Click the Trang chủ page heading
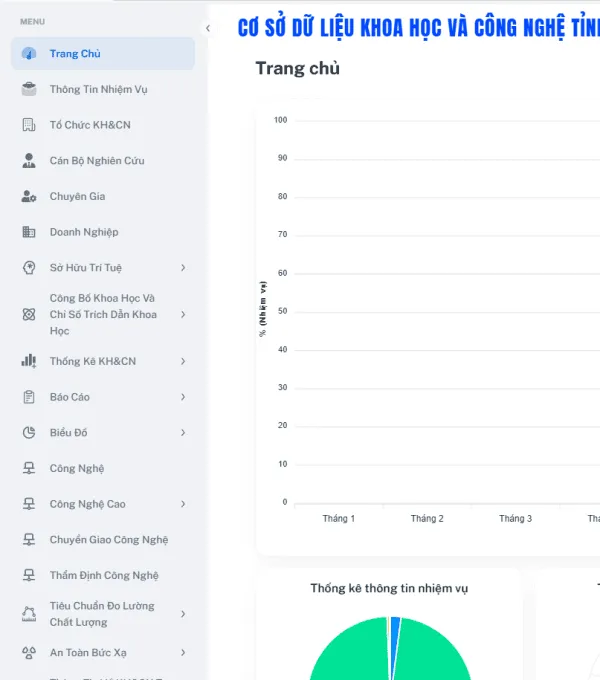 point(297,69)
